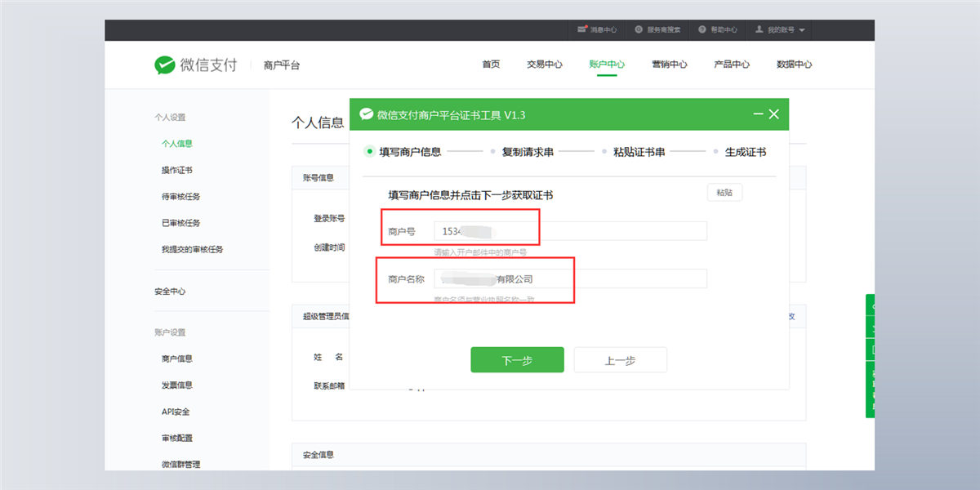Open 发票信息 in sidebar
The height and width of the screenshot is (490, 980).
[177, 385]
